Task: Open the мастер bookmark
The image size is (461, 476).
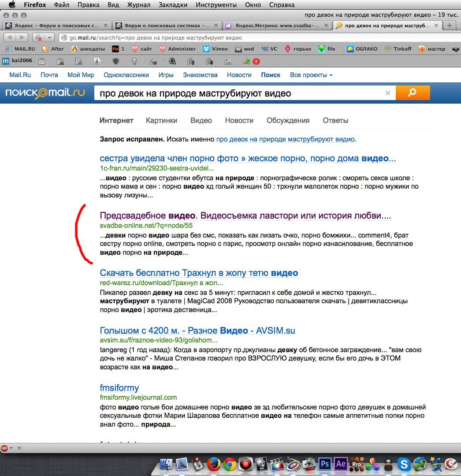Action: click(x=432, y=49)
